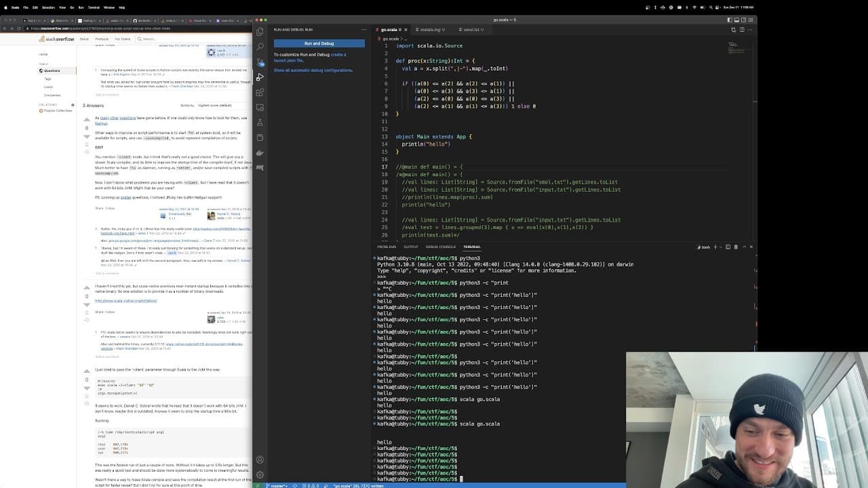Open the Run and Debug views ellipsis menu
This screenshot has width=868, height=488.
[x=364, y=30]
